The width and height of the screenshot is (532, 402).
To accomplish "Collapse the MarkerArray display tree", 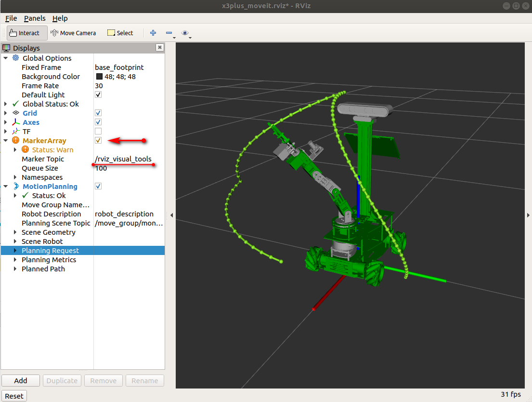I will (x=5, y=141).
